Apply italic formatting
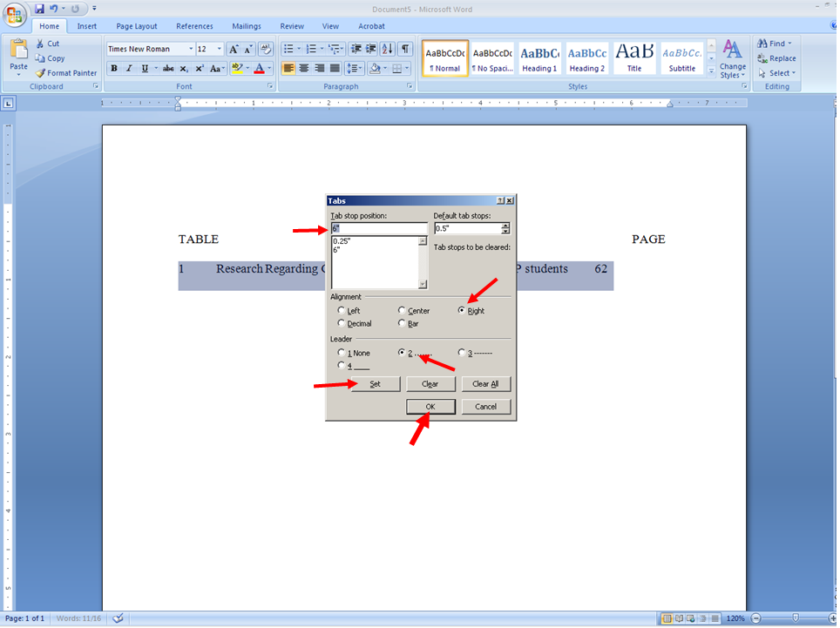Image resolution: width=840 pixels, height=628 pixels. pyautogui.click(x=128, y=68)
